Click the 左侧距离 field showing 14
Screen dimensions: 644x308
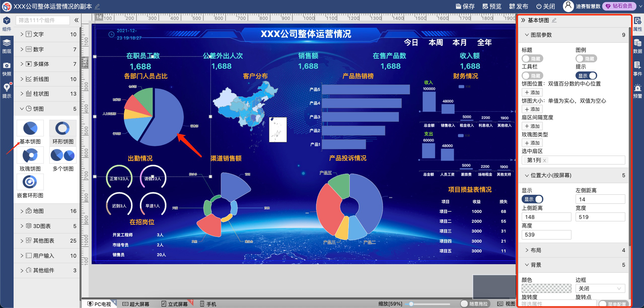[x=600, y=199]
